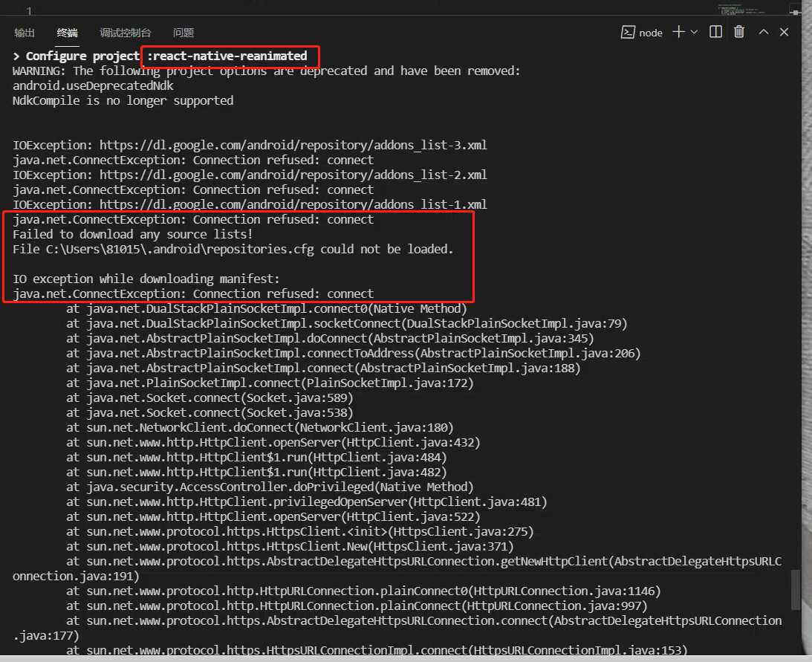Click the node terminal shell icon
Image resolution: width=812 pixels, height=662 pixels.
click(628, 32)
